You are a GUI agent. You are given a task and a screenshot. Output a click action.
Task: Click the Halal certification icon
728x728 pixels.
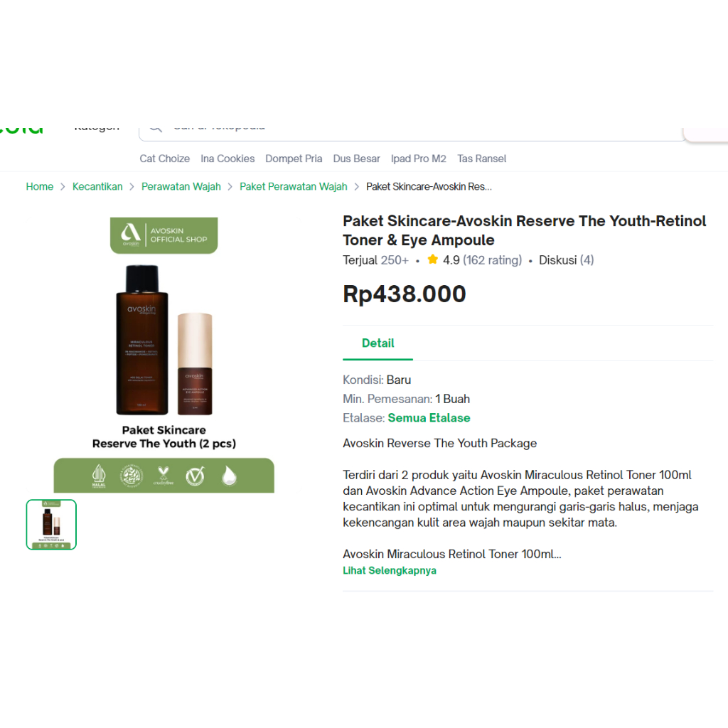click(98, 474)
